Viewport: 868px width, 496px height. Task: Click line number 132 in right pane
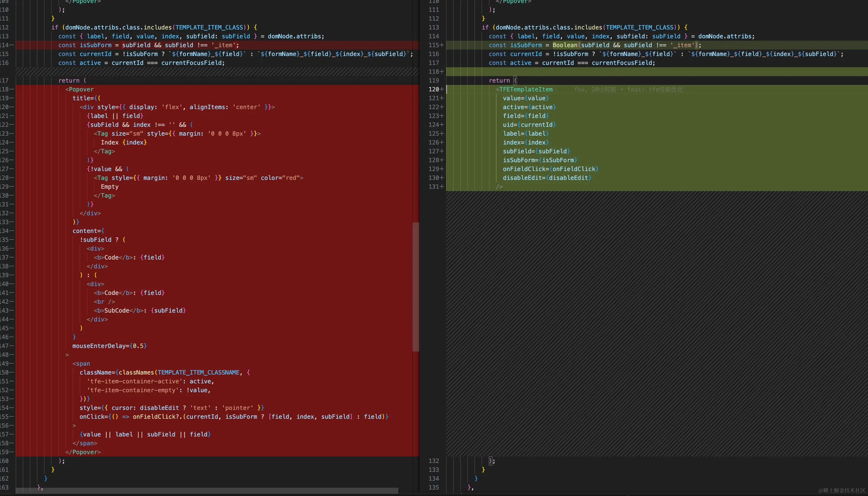click(x=433, y=461)
